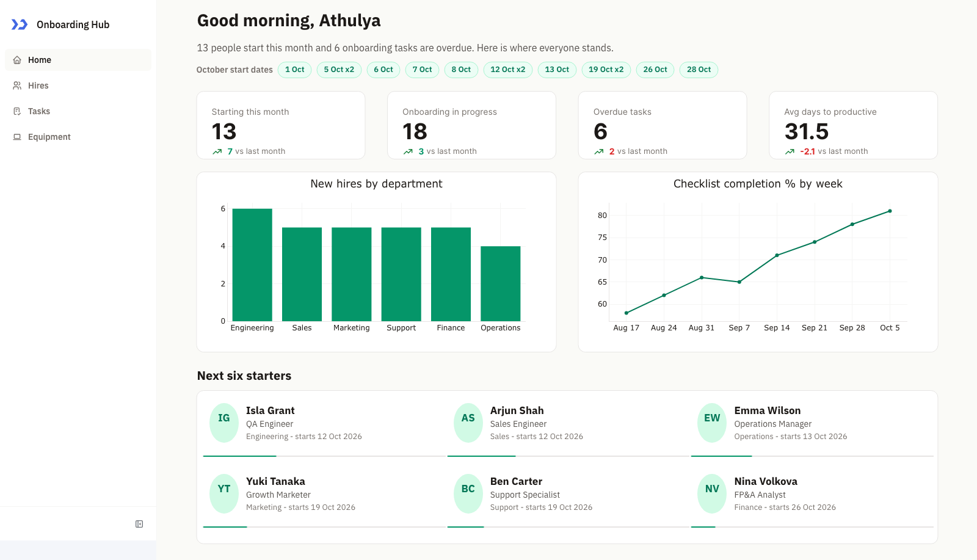Screen dimensions: 977x560
Task: Open Arjun Shah's starter name
Action: pyautogui.click(x=517, y=410)
